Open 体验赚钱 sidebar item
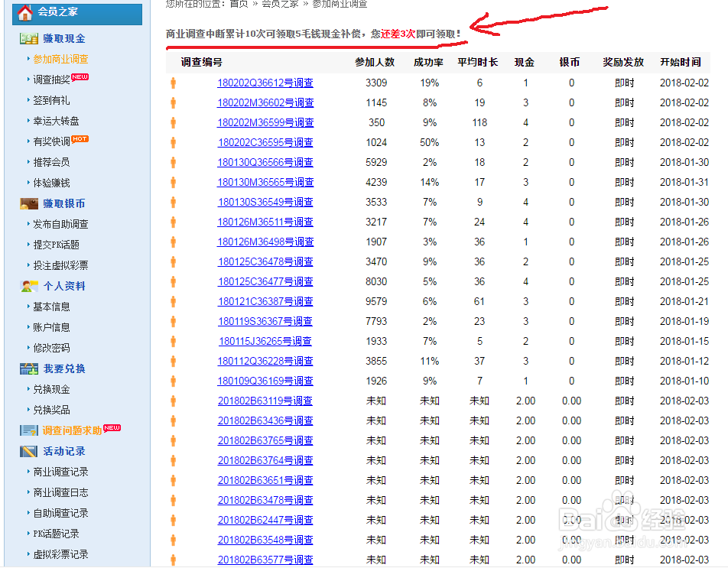728x568 pixels. coord(51,183)
